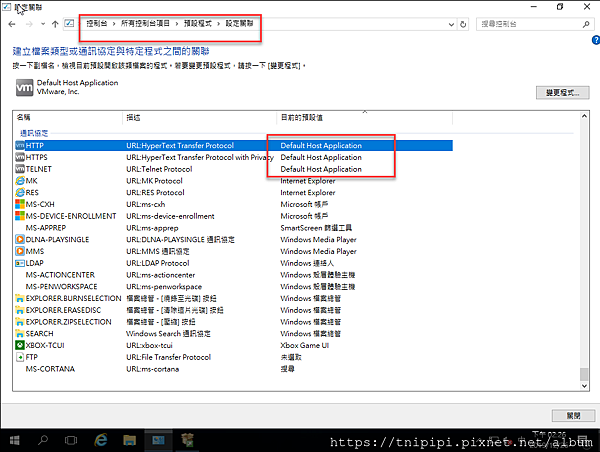Sort by the 目前的預設值 column header
The height and width of the screenshot is (452, 600).
tap(364, 118)
